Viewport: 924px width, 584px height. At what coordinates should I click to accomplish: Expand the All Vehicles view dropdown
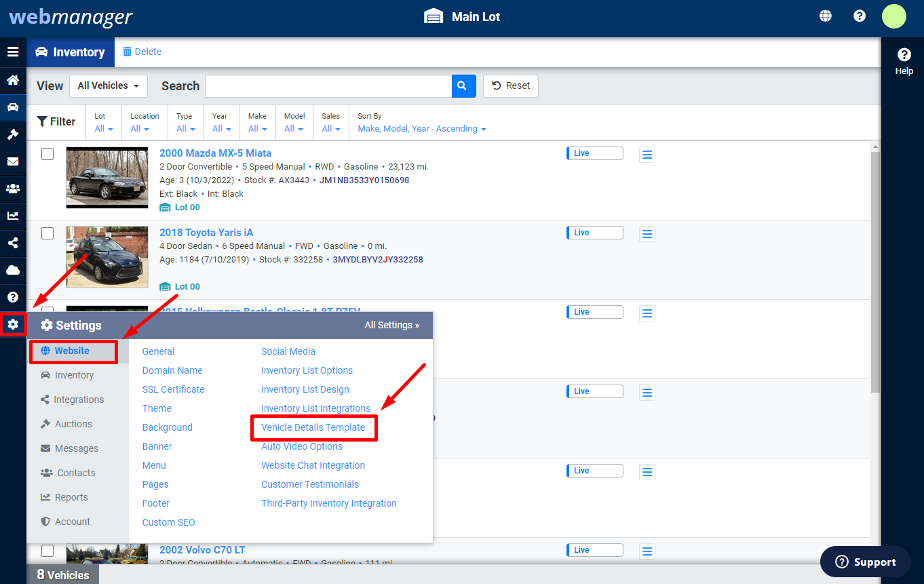click(x=109, y=86)
